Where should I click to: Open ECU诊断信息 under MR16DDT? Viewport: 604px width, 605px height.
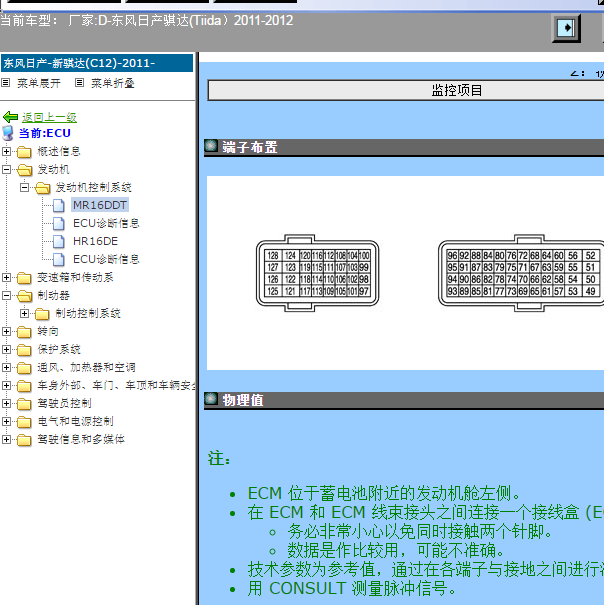coord(106,223)
